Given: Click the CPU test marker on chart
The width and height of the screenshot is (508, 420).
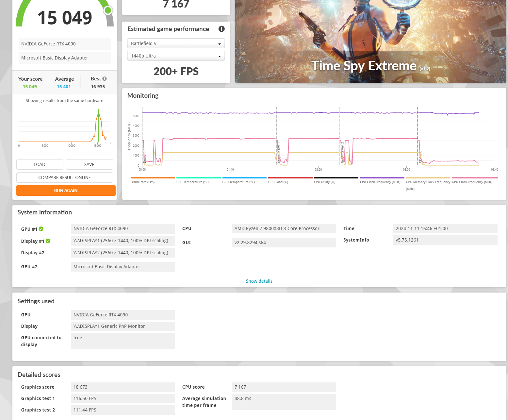Looking at the screenshot, I should tap(420, 157).
